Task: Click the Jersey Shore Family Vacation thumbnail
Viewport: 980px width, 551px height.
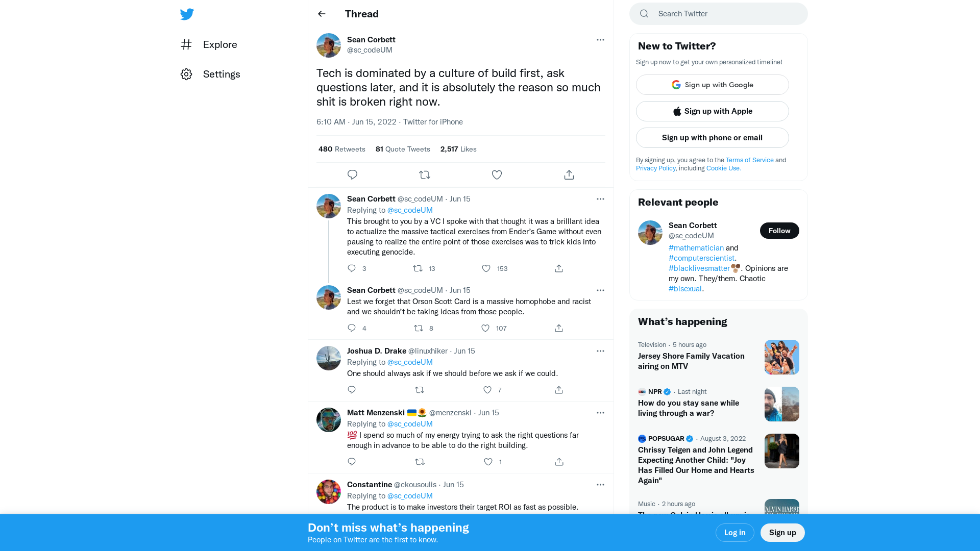Action: click(781, 357)
